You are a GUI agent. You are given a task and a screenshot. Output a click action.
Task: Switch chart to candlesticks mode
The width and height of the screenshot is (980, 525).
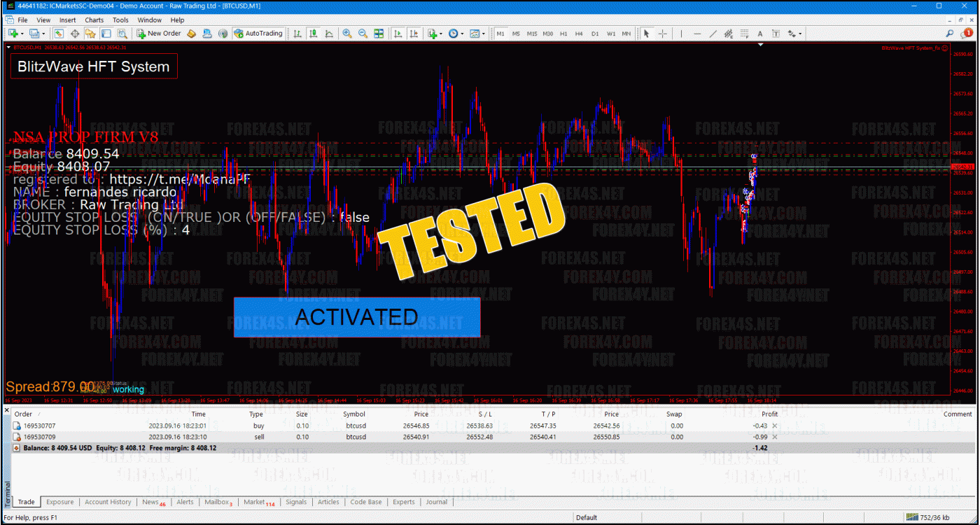tap(313, 33)
